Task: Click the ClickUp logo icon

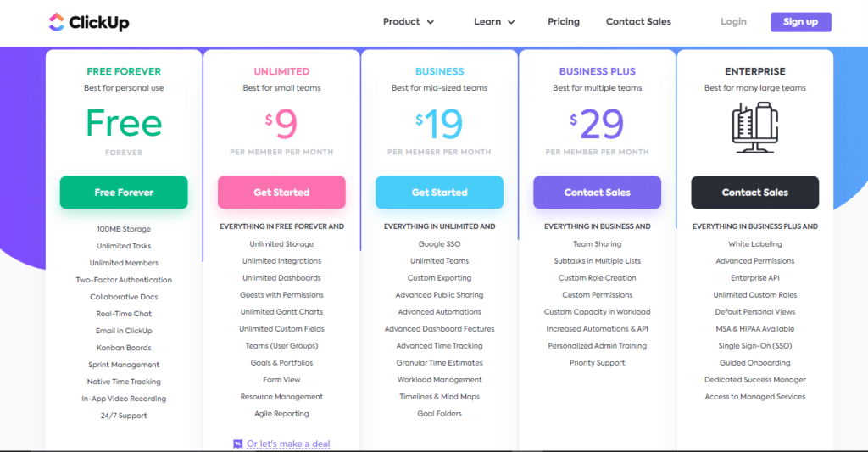Action: click(x=57, y=21)
